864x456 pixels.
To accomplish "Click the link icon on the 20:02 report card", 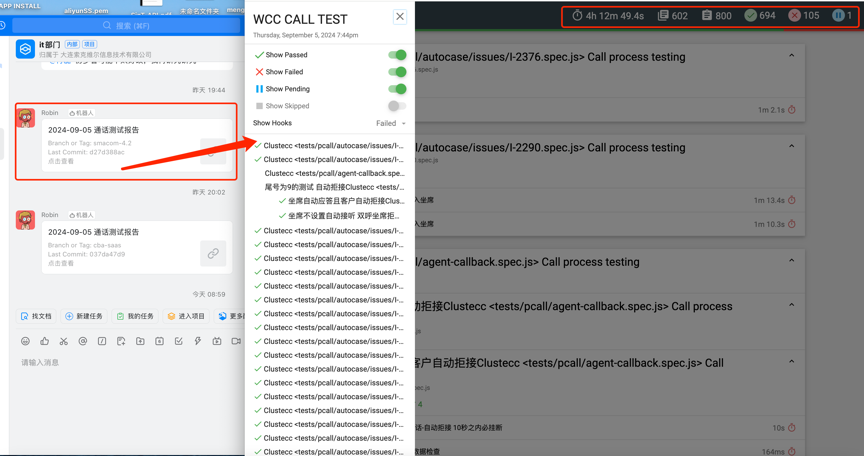I will click(213, 254).
